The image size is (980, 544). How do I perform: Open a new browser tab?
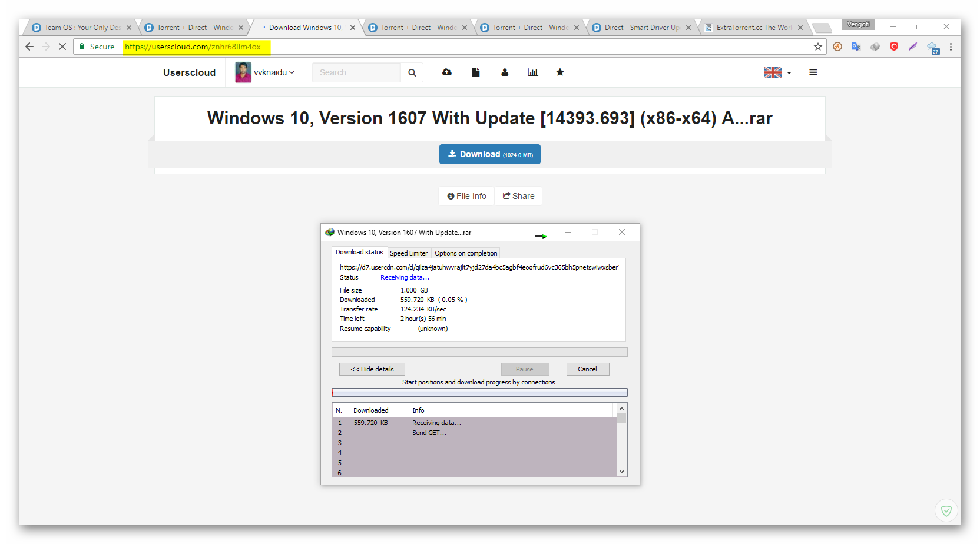coord(822,28)
